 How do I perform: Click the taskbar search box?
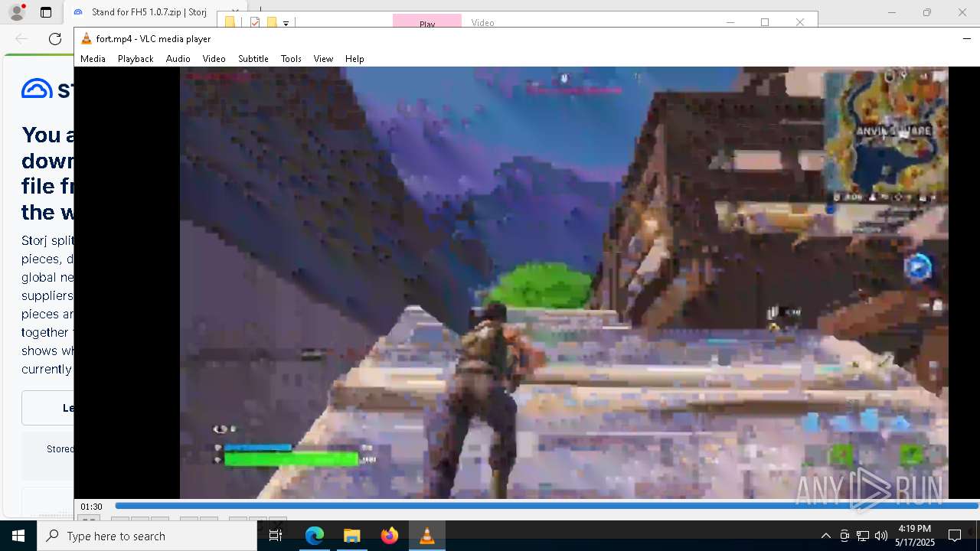click(x=147, y=536)
